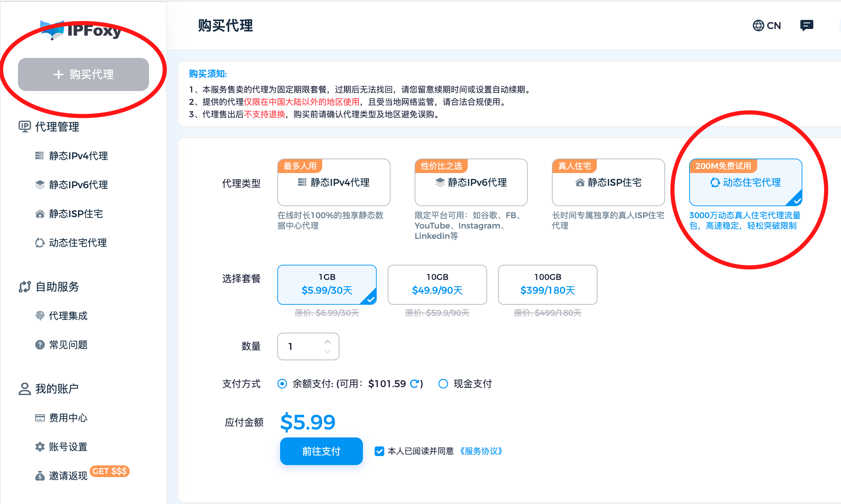Screen dimensions: 841x504
Task: Open 我的账户 section heading
Action: (49, 389)
